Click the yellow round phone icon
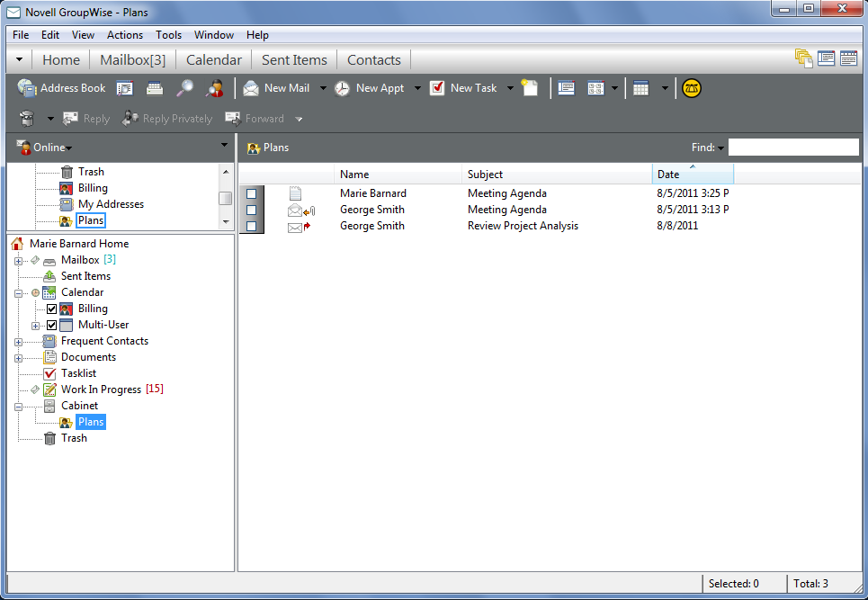Viewport: 868px width, 600px height. pyautogui.click(x=692, y=88)
